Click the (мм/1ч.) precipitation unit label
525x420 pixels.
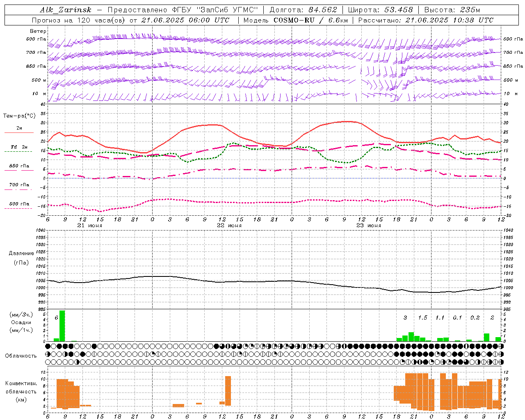[x=21, y=330]
